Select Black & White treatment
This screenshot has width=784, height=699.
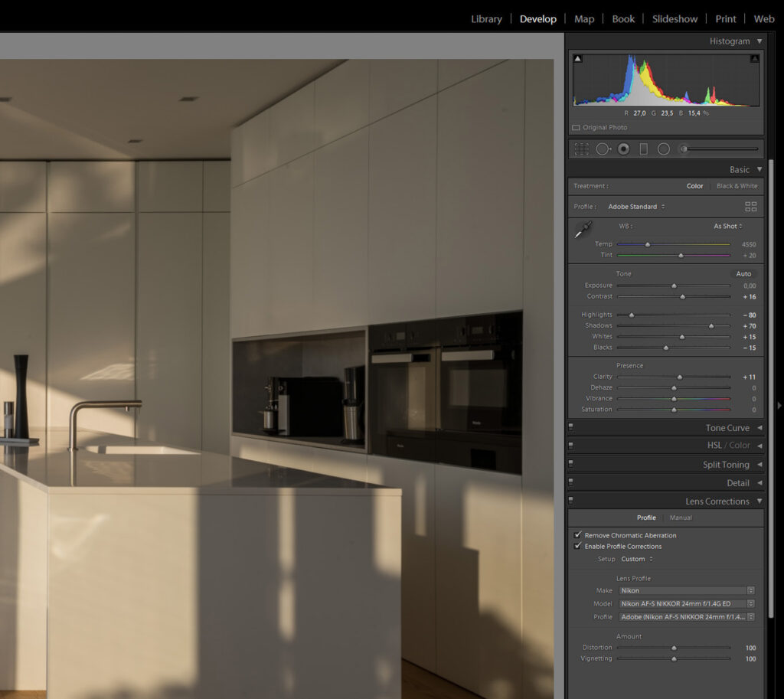click(x=737, y=186)
